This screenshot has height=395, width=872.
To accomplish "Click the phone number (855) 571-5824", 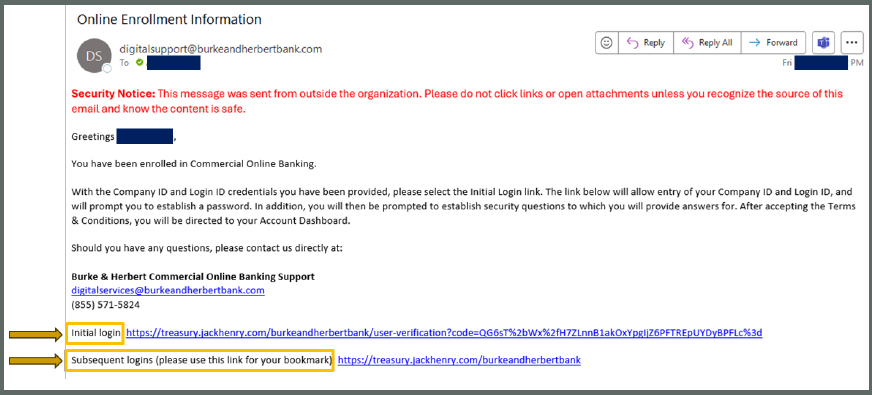I will point(105,305).
